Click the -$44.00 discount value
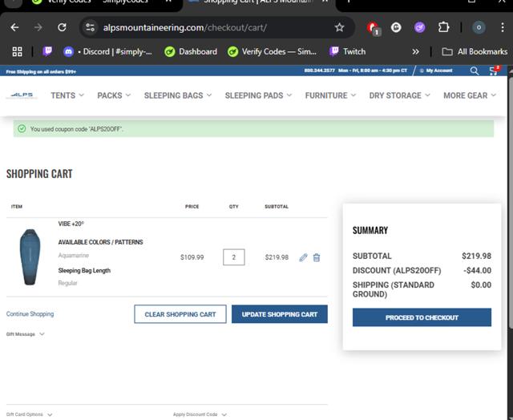This screenshot has width=513, height=420. point(477,270)
